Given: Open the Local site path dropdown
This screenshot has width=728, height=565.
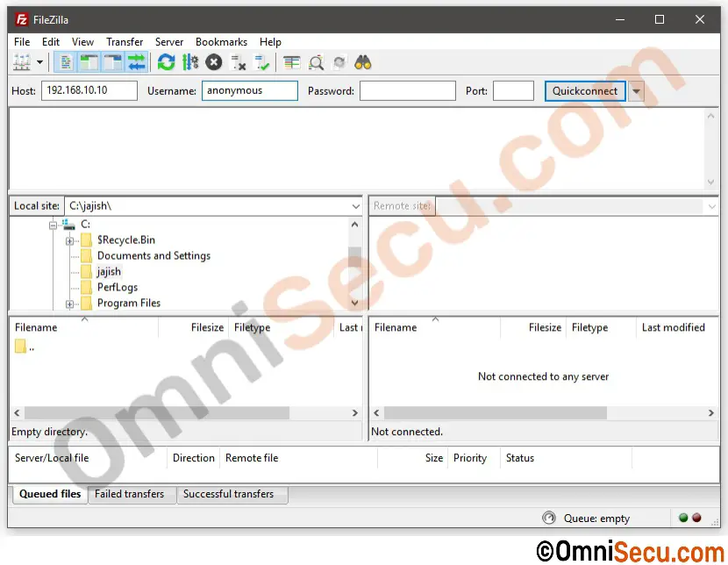Looking at the screenshot, I should click(x=355, y=206).
